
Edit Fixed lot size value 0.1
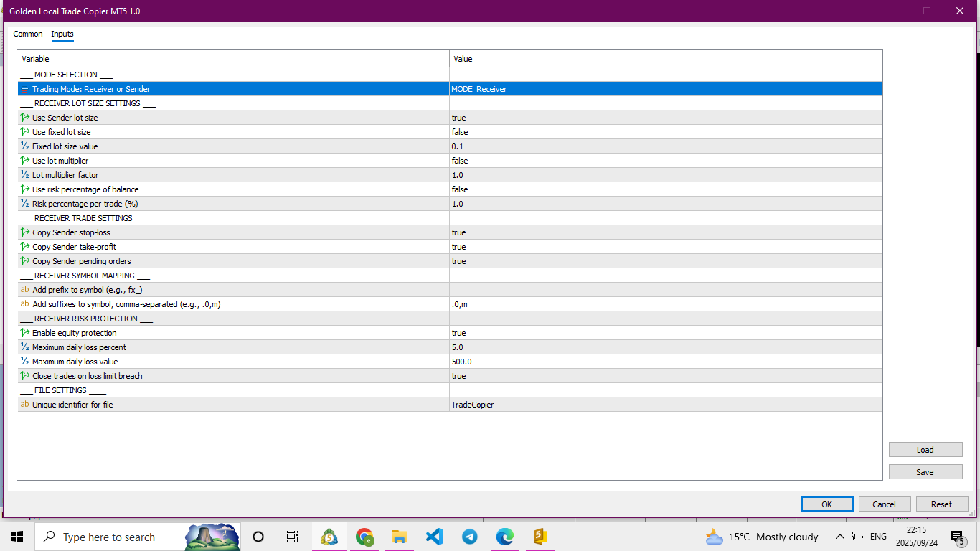[665, 146]
